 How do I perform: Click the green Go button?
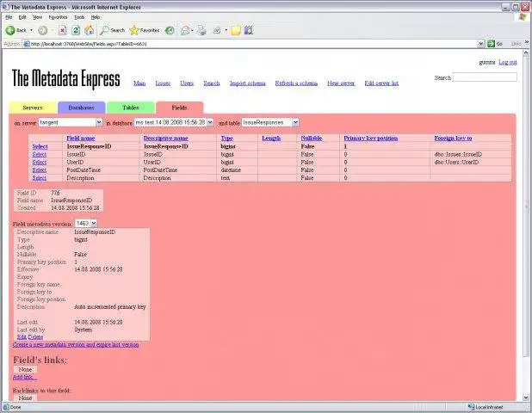click(495, 44)
